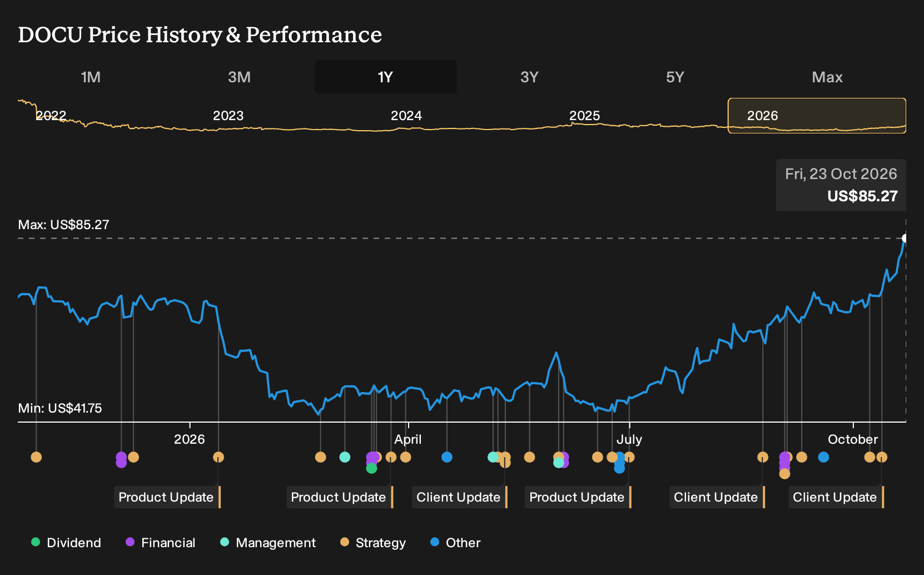Image resolution: width=924 pixels, height=575 pixels.
Task: Click the 'July' axis label
Action: click(x=629, y=439)
